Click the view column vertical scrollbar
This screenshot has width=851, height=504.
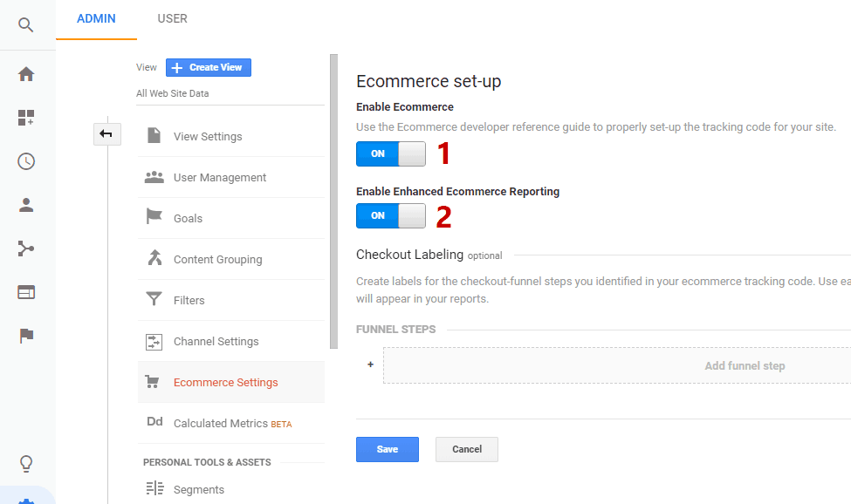333,201
